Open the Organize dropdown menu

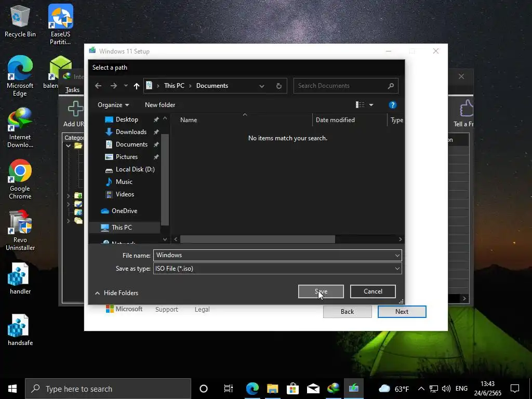coord(113,105)
